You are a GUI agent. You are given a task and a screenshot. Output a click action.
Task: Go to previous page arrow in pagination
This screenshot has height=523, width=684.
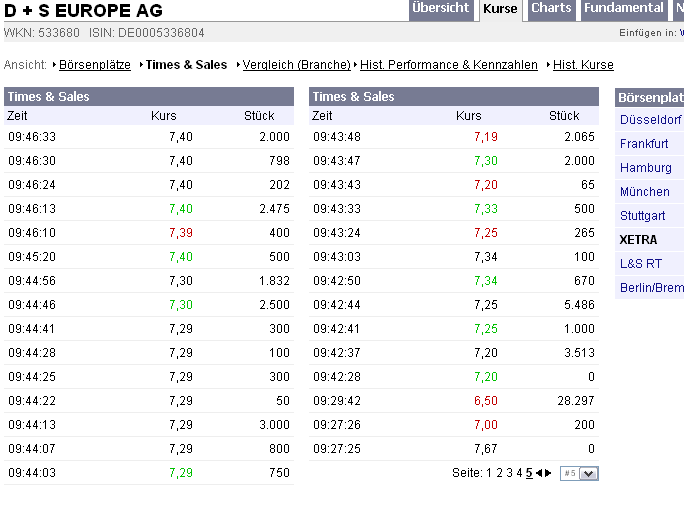538,473
